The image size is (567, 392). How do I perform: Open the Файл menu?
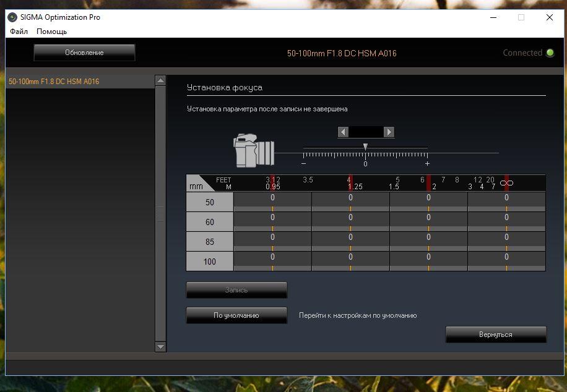pos(19,32)
